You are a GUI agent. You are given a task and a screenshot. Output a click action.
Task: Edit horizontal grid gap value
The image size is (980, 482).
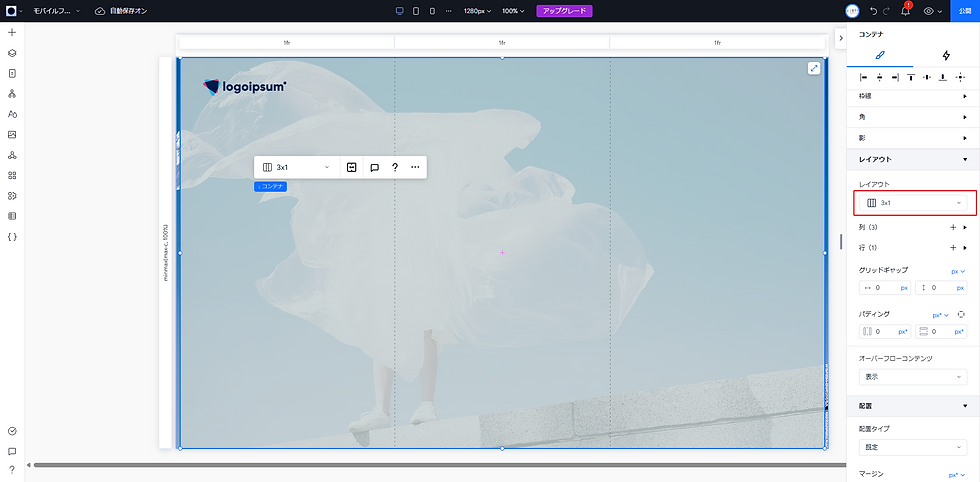886,288
